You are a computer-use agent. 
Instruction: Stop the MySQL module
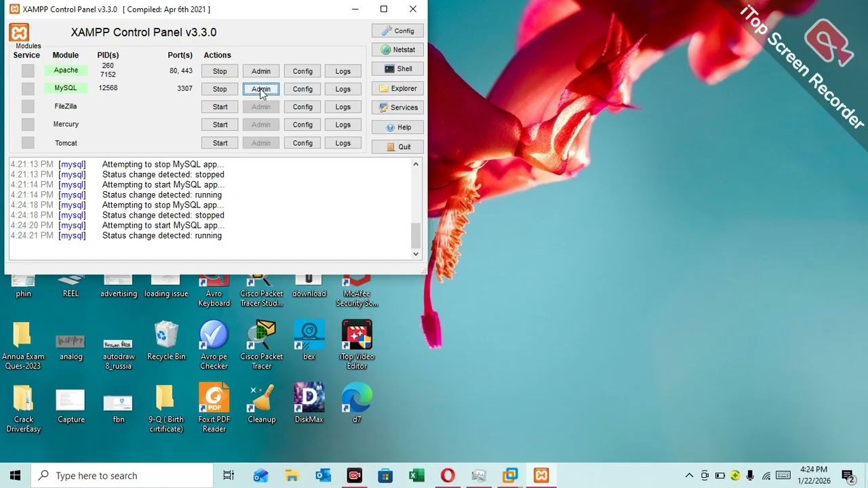[220, 89]
